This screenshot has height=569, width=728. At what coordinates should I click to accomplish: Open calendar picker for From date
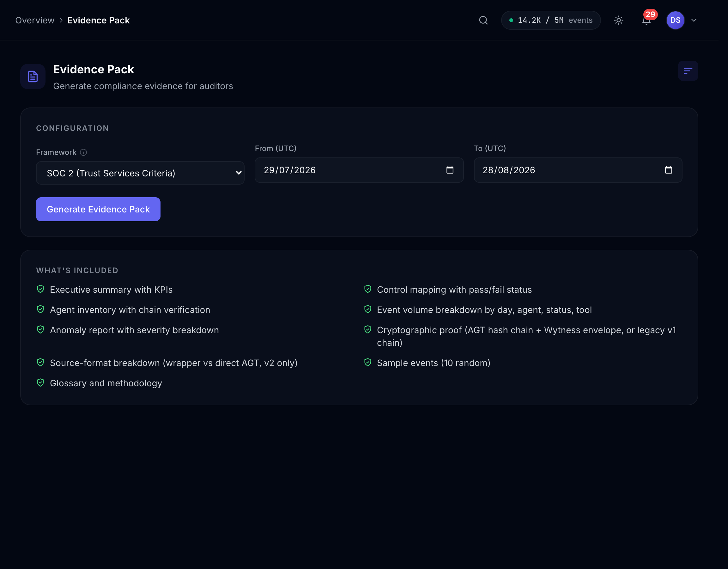pos(450,170)
